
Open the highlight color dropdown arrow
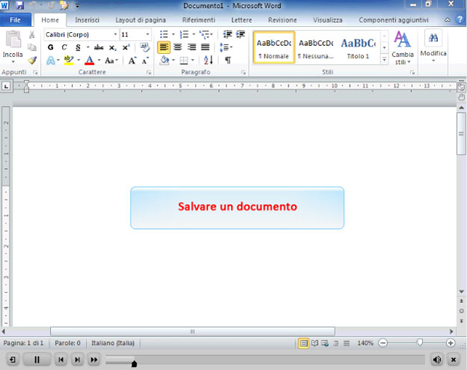click(x=79, y=60)
